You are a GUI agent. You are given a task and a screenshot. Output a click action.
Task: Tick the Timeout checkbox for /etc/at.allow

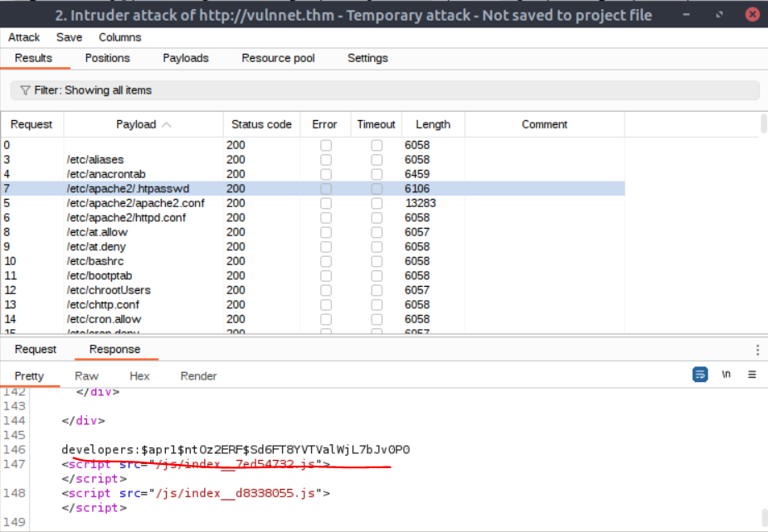coord(377,233)
